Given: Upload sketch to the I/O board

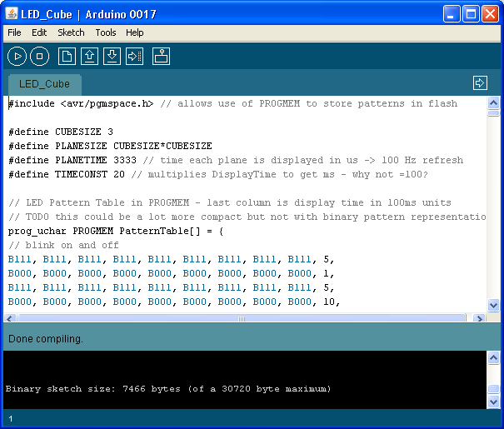Looking at the screenshot, I should 134,56.
